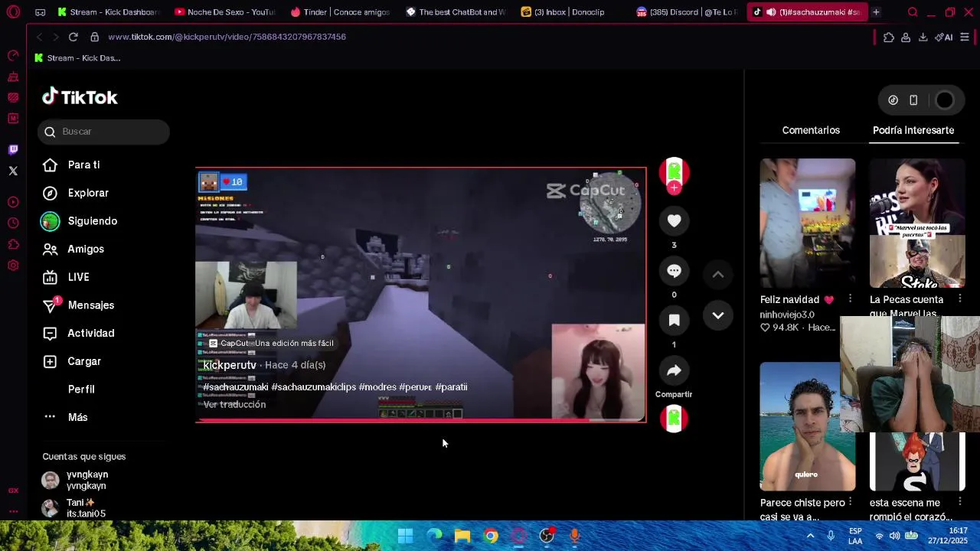The image size is (980, 551).
Task: Switch to Noche De Sexo YouTube tab
Action: pyautogui.click(x=224, y=12)
